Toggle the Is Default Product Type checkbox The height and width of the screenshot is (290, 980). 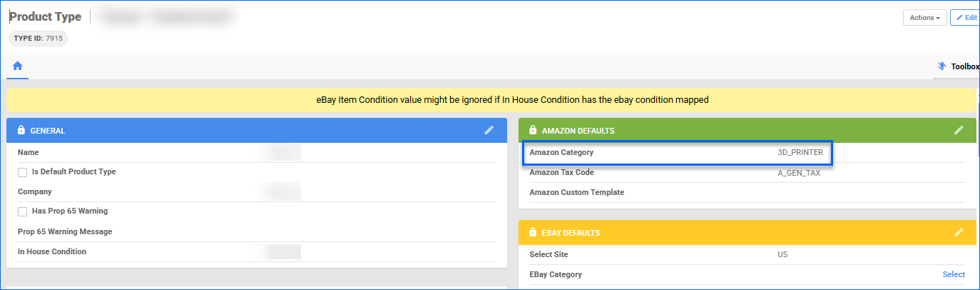[23, 172]
